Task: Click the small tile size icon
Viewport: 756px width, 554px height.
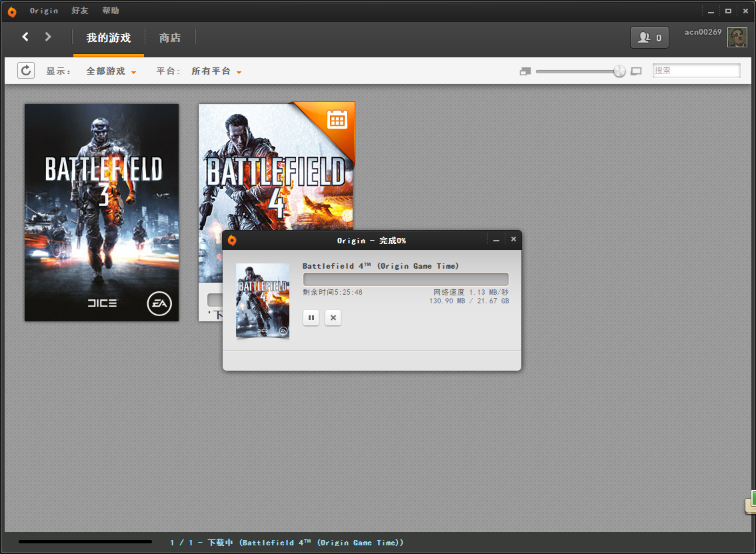Action: click(525, 71)
